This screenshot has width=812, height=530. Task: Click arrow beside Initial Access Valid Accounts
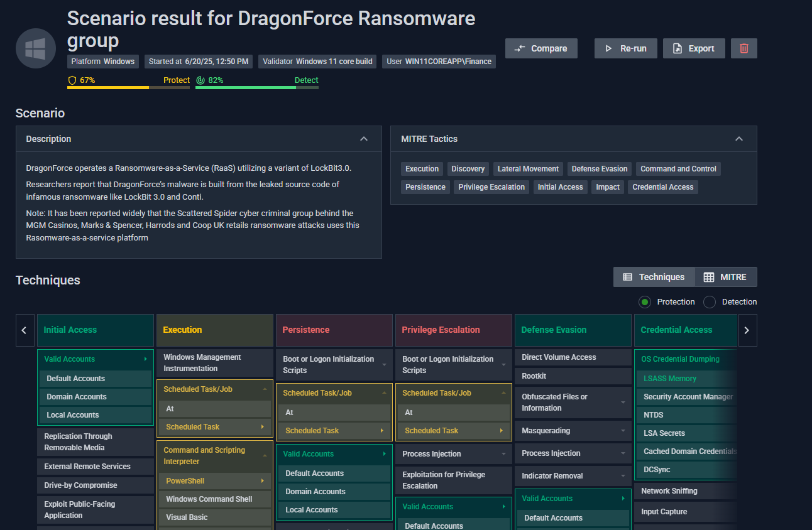[145, 359]
